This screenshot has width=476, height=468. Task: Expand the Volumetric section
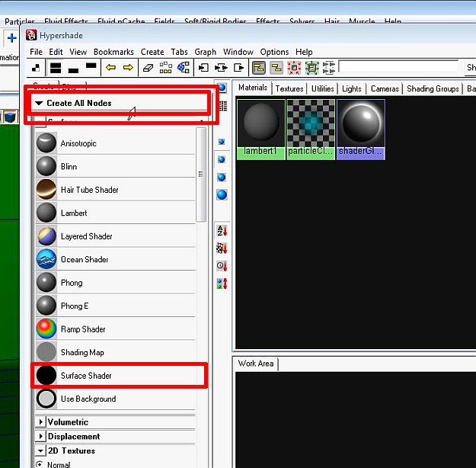pos(40,422)
